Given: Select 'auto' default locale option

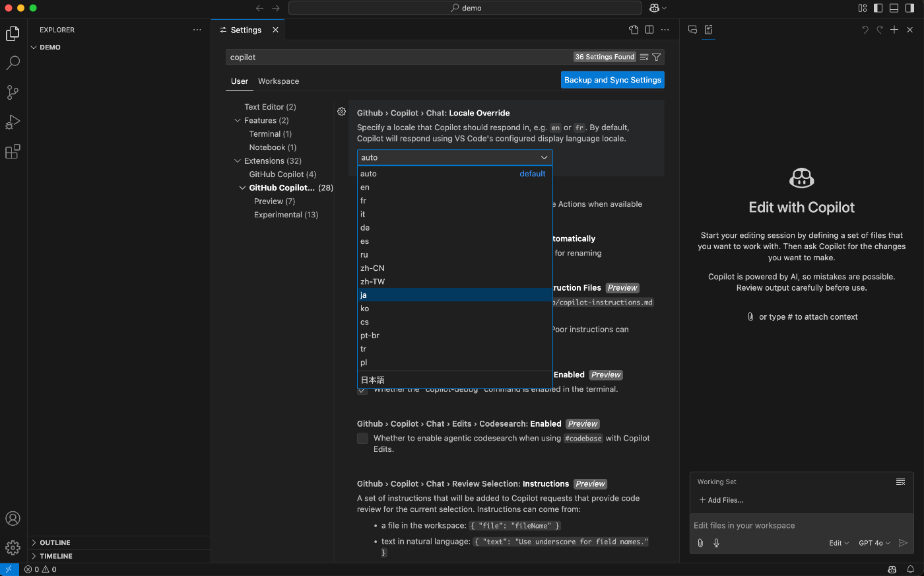Looking at the screenshot, I should point(455,174).
